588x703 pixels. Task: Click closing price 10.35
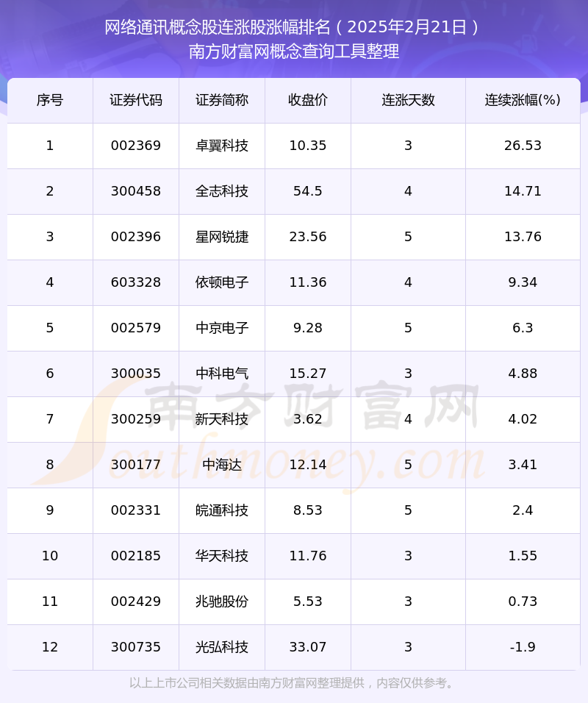[308, 146]
